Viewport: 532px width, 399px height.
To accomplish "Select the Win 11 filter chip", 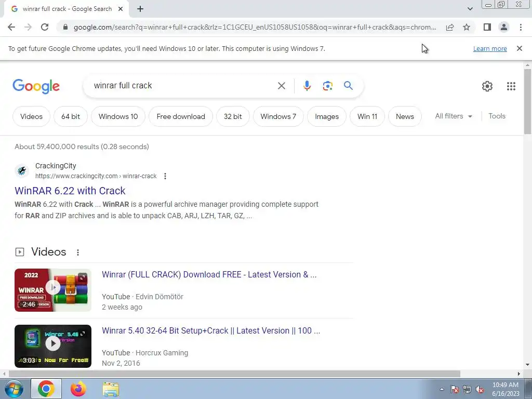I will click(x=367, y=116).
